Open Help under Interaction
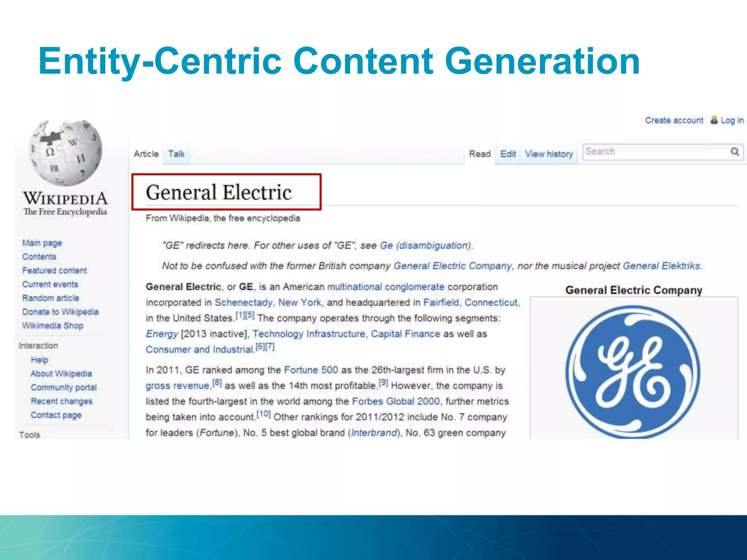 39,360
